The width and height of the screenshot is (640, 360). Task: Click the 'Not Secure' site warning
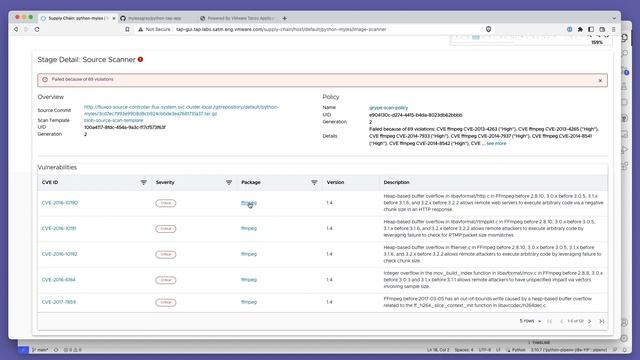pos(154,29)
